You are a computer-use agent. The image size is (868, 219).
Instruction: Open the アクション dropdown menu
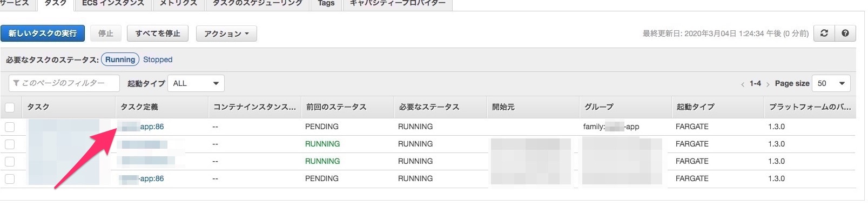point(226,34)
